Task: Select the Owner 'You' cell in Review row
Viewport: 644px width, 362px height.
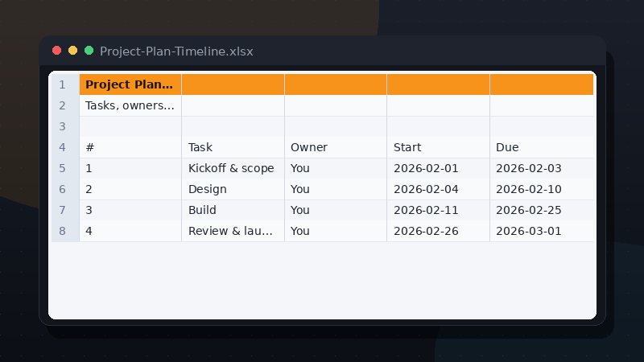Action: click(x=336, y=231)
